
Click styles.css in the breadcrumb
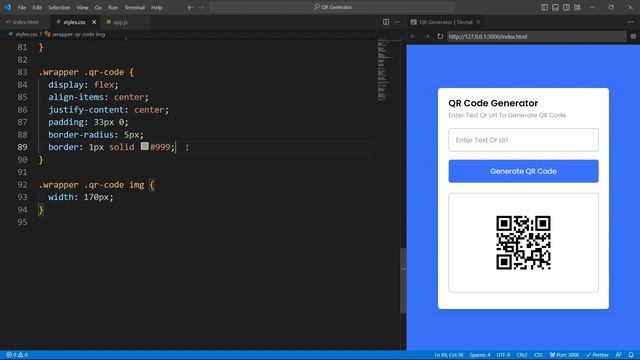pos(26,34)
